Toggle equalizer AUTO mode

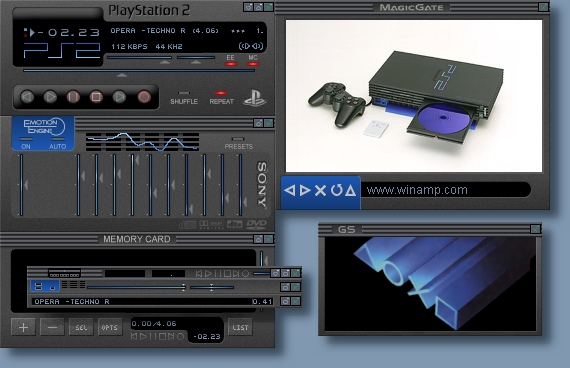coord(57,144)
